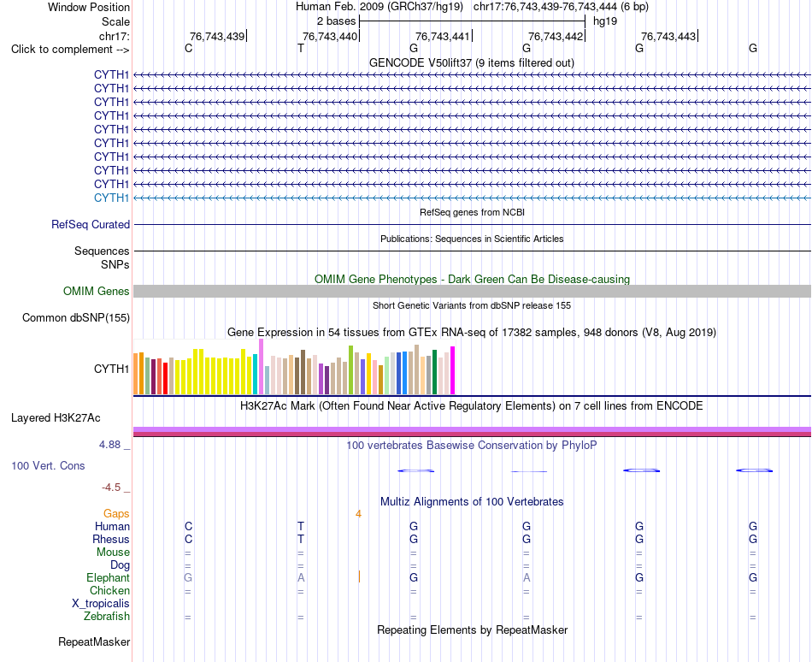Viewport: 812px width, 662px height.
Task: Click the 100 Vert. Cons label
Action: point(48,465)
